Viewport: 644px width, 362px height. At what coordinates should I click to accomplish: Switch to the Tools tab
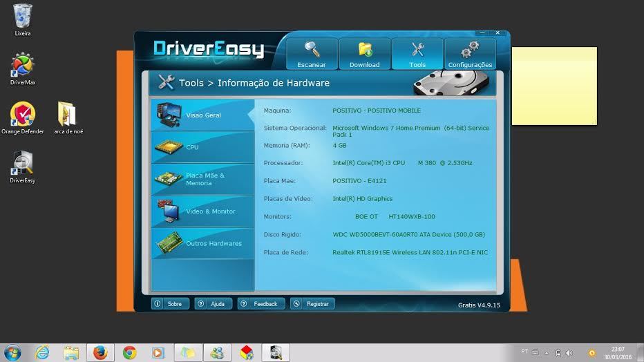(417, 54)
